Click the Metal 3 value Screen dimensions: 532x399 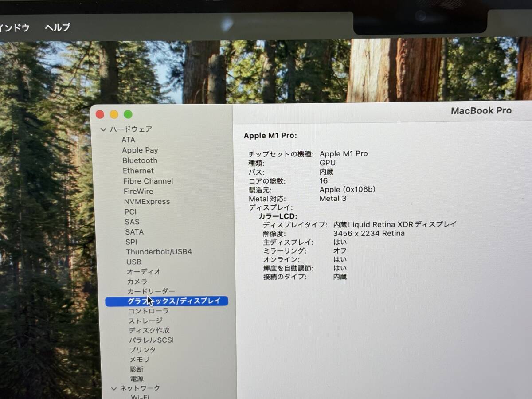point(333,199)
